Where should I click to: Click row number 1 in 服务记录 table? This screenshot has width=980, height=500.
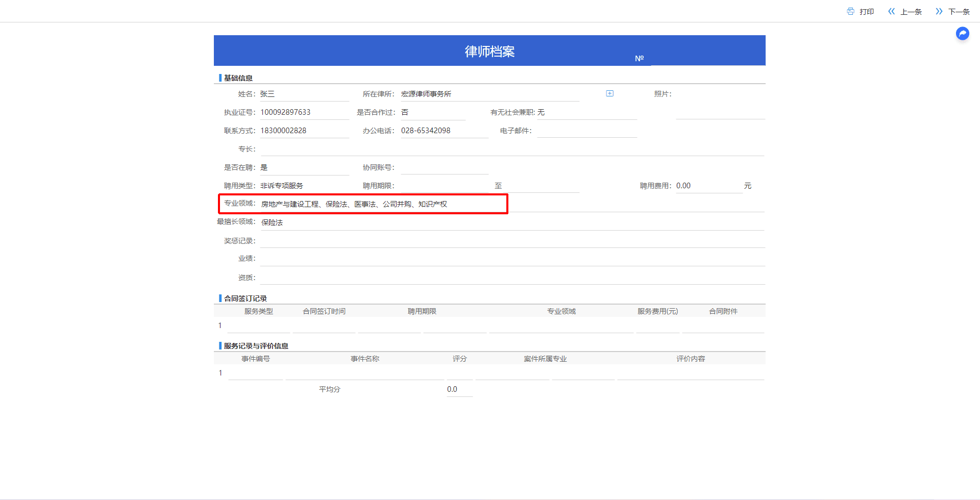(x=220, y=373)
